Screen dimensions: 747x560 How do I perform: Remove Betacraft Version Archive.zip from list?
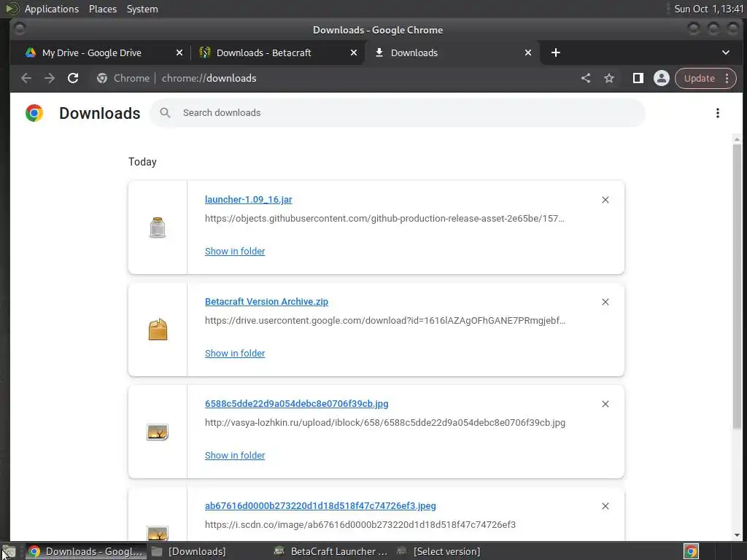605,302
